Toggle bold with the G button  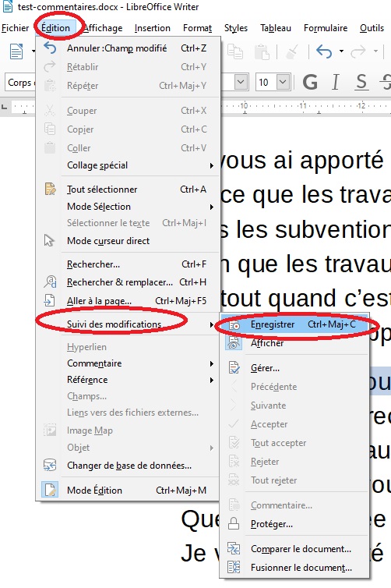click(310, 82)
